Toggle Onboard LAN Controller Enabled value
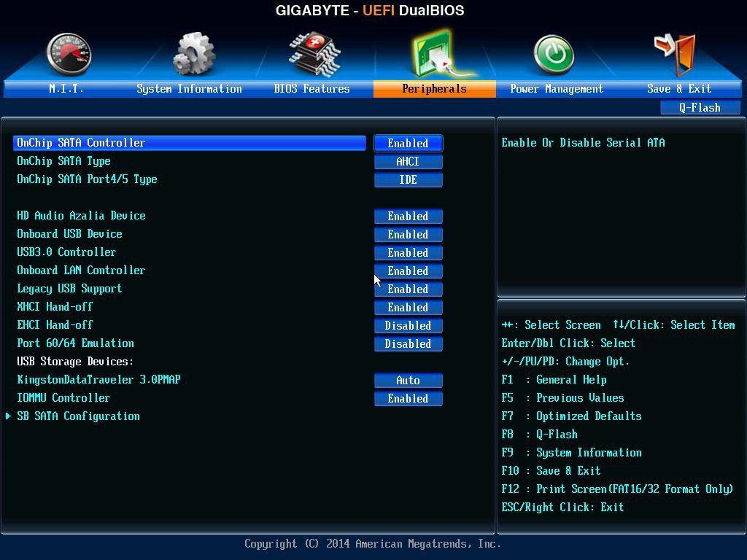The width and height of the screenshot is (747, 560). click(409, 271)
